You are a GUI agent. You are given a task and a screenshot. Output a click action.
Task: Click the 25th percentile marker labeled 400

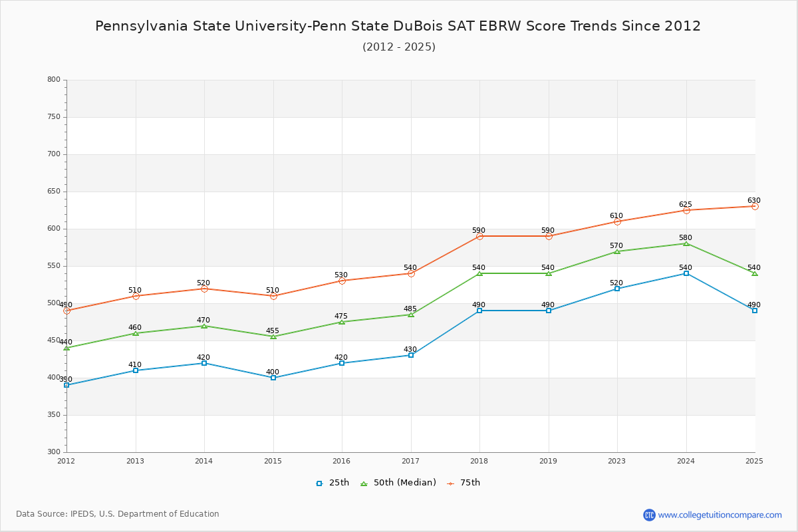[x=273, y=378]
